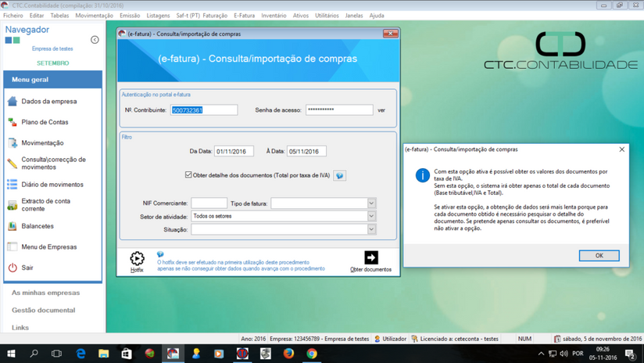Open the Inventário menu
The height and width of the screenshot is (363, 644).
tap(274, 16)
